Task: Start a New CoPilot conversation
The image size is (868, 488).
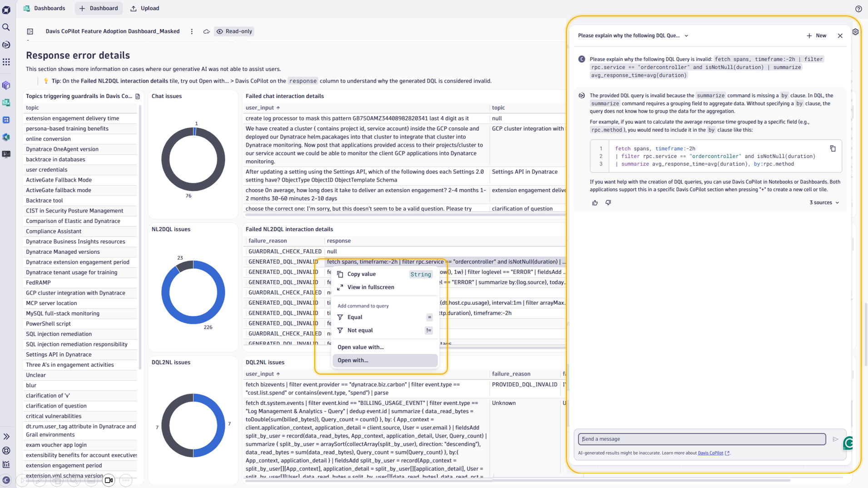Action: (x=816, y=35)
